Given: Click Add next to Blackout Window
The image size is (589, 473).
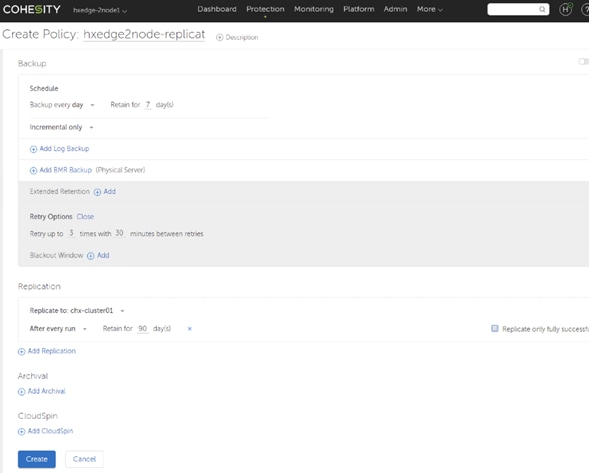Looking at the screenshot, I should click(103, 255).
